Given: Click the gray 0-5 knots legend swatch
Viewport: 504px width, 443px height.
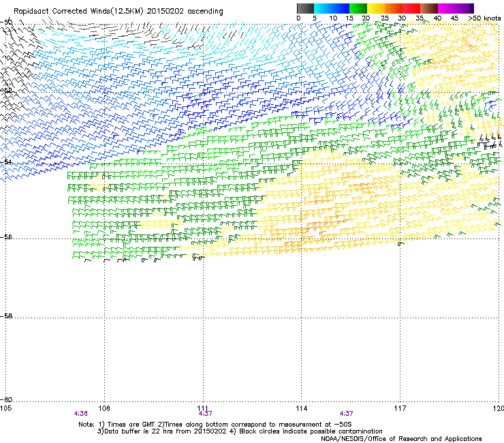Looking at the screenshot, I should (305, 8).
